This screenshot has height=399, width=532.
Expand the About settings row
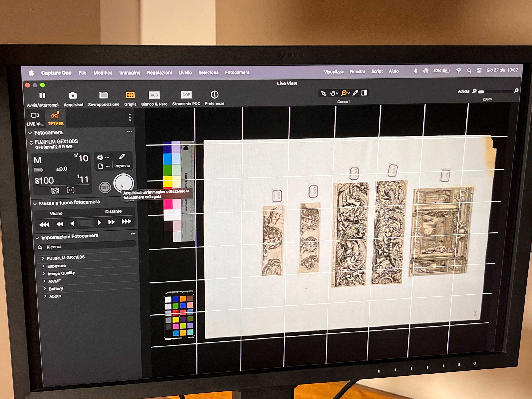coord(45,296)
